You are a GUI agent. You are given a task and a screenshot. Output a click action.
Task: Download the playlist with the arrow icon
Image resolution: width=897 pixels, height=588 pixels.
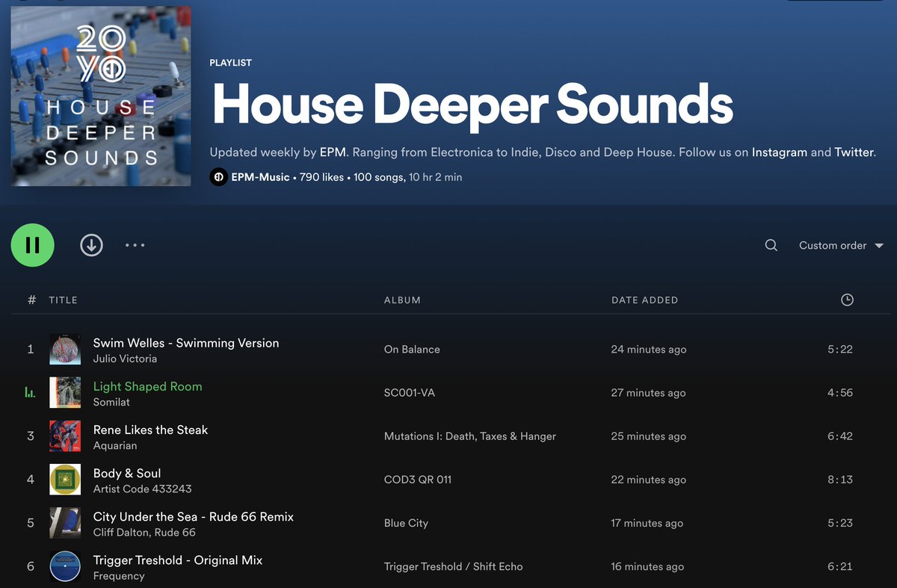(91, 245)
